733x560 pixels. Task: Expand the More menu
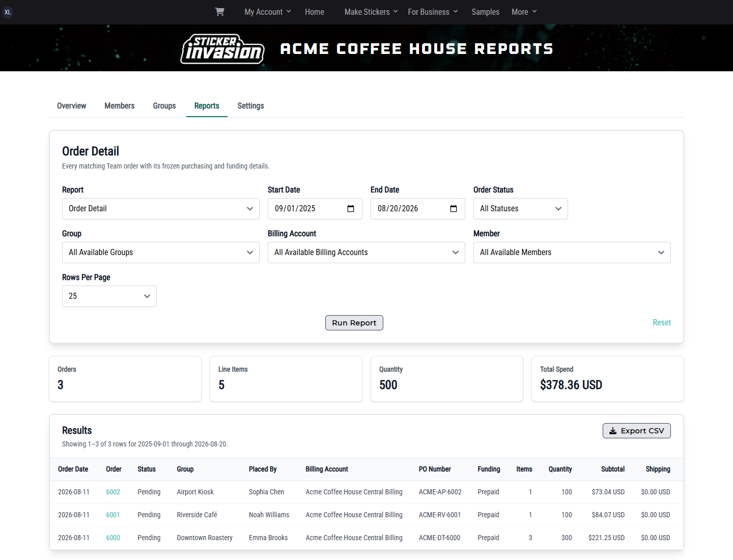coord(524,12)
